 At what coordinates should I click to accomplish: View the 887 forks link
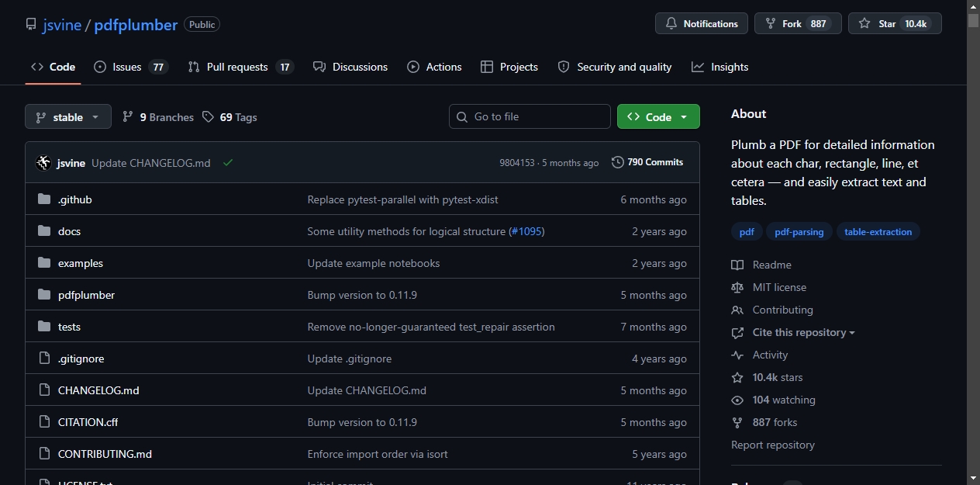pos(764,422)
